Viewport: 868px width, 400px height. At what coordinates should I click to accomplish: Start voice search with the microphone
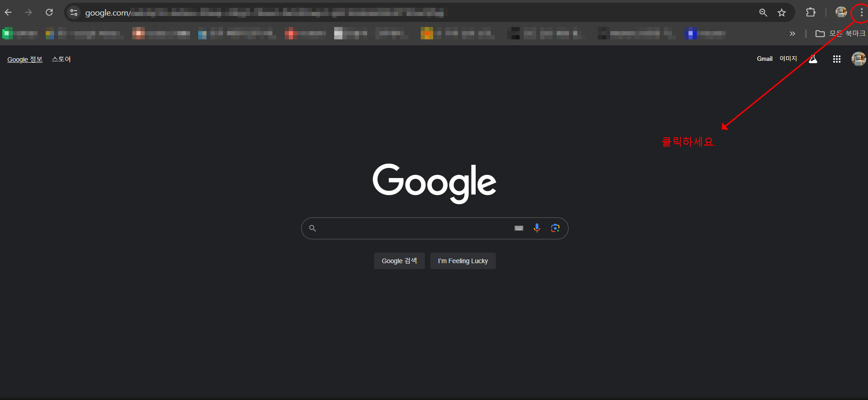point(537,228)
